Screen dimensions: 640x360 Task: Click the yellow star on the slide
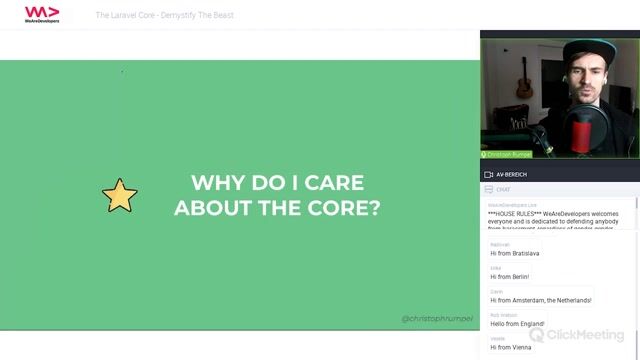[120, 196]
